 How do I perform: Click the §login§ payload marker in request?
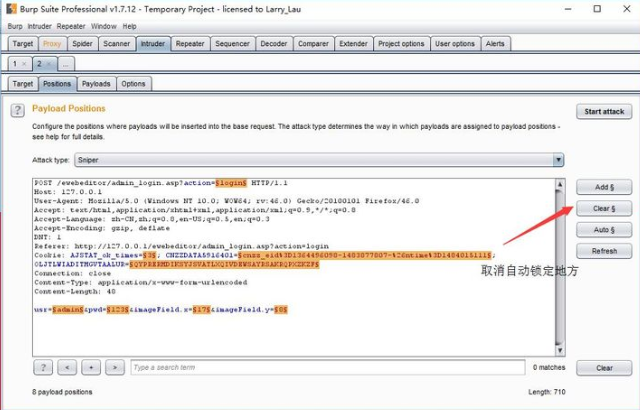tap(231, 183)
